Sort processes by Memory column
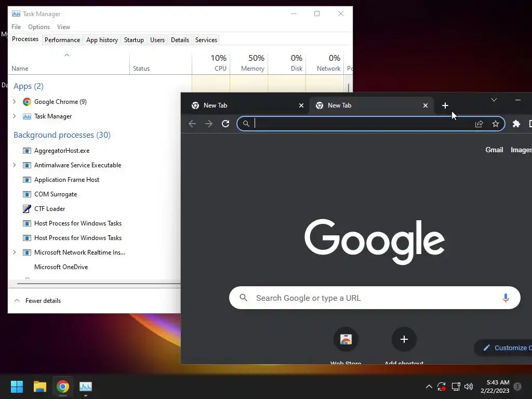This screenshot has width=532, height=399. click(249, 63)
